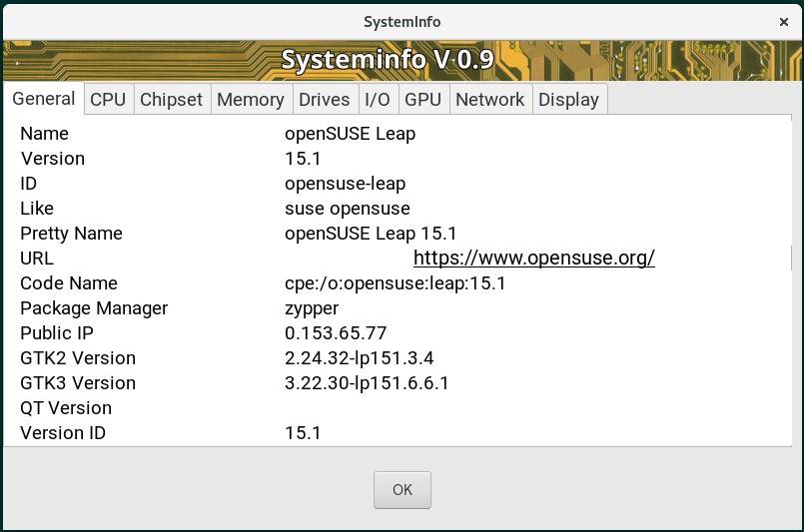Screen dimensions: 804x532
Task: Select the Memory tab
Action: (x=250, y=99)
